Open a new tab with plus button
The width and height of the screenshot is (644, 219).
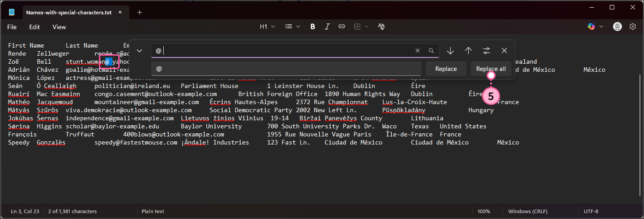click(139, 13)
